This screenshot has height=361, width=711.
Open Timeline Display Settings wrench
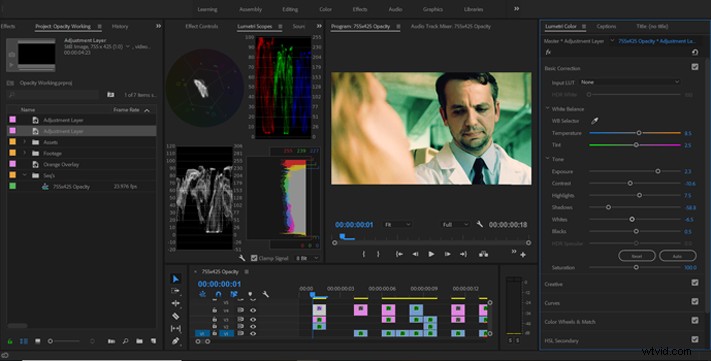point(266,294)
